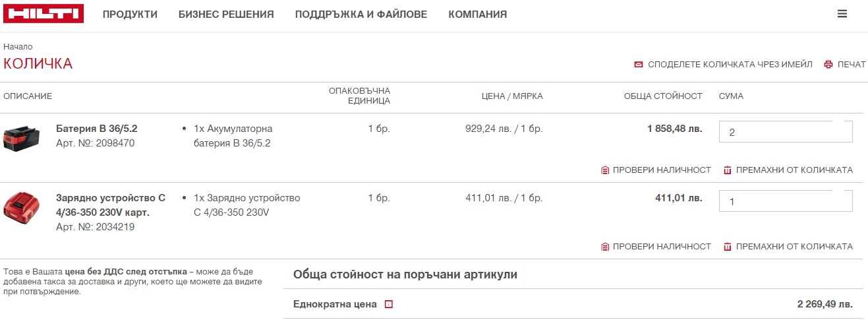Click the ПЕЧАТ print link

coord(851,65)
